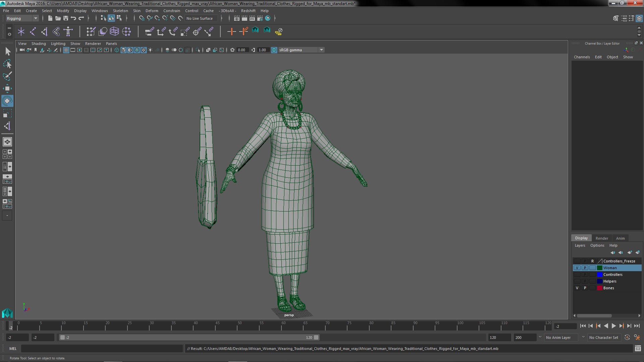Screen dimensions: 644x362
Task: Click the Woman layer green color swatch
Action: [x=600, y=268]
